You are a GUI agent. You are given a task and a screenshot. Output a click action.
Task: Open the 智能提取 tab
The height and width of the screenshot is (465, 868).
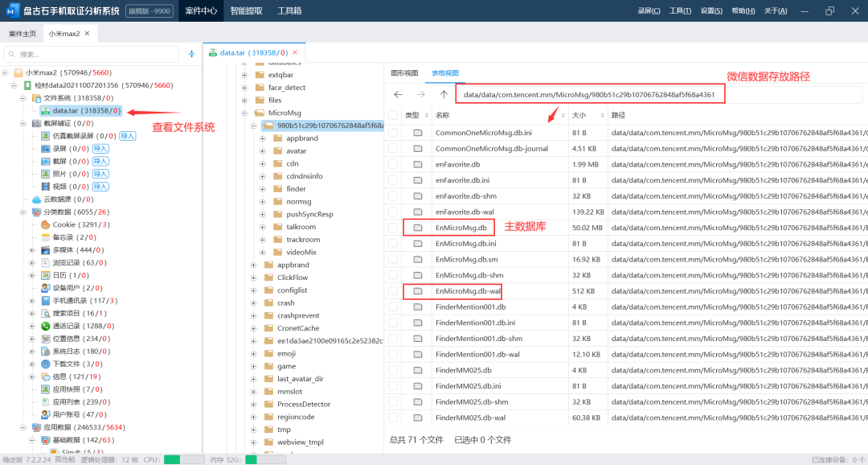click(x=247, y=10)
